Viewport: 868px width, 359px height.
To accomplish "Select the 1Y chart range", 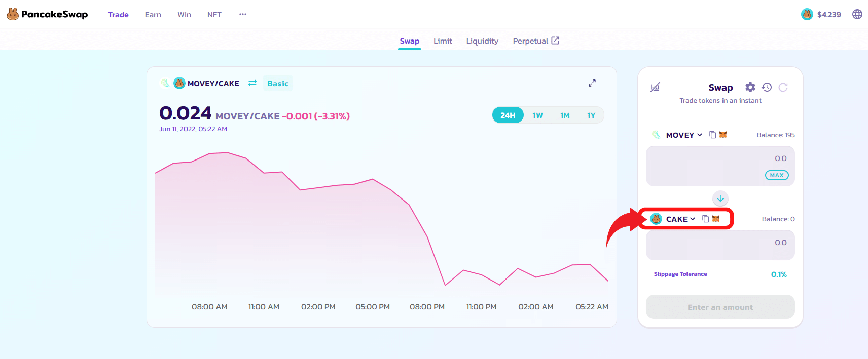I will (x=591, y=115).
